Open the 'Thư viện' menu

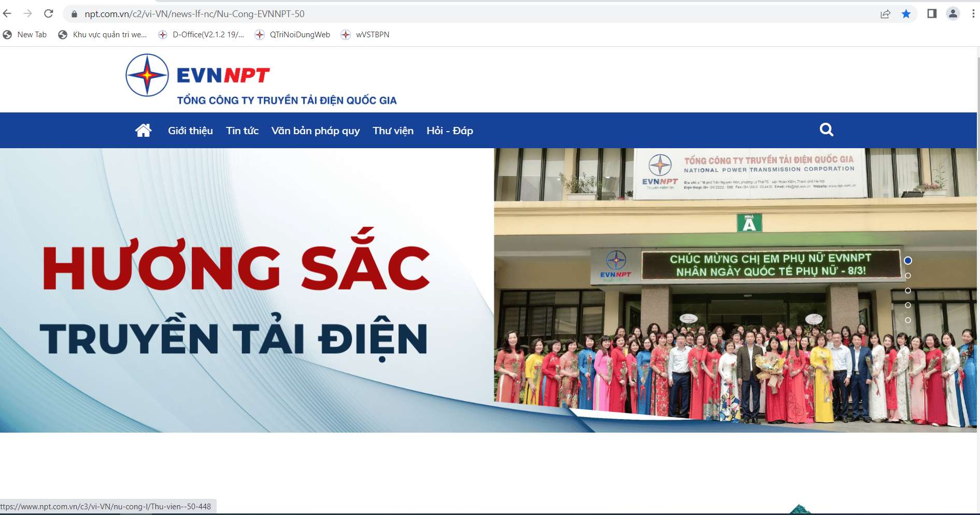click(393, 131)
